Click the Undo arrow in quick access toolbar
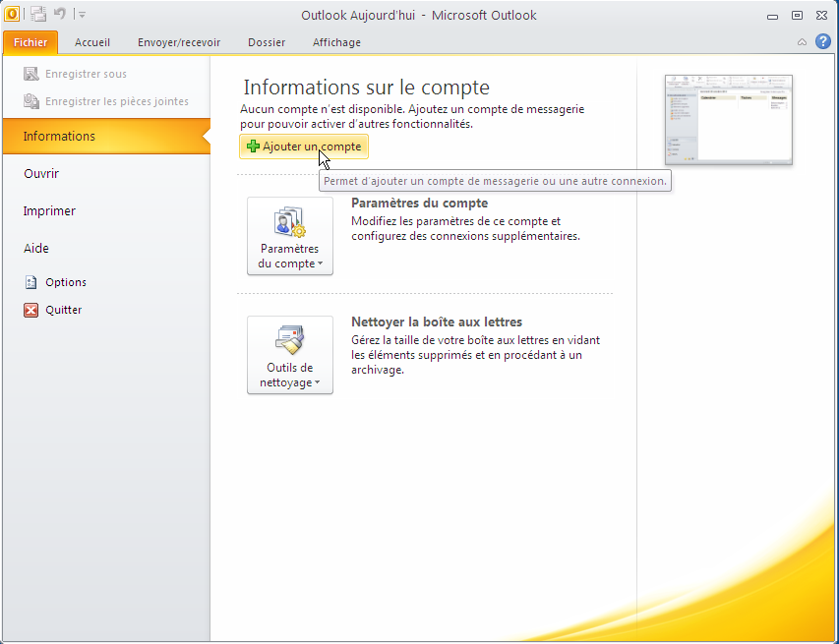Image resolution: width=839 pixels, height=644 pixels. click(60, 14)
